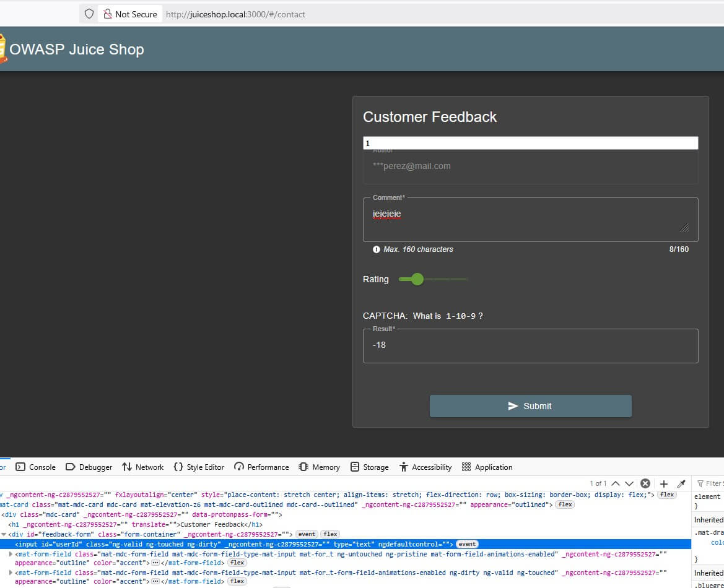Collapse the feedback-form div node

4,534
